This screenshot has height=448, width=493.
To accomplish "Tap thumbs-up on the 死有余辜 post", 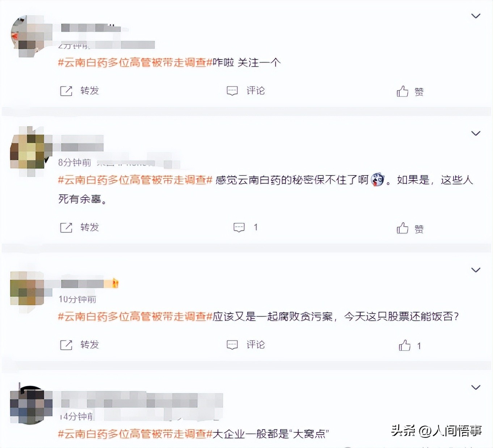I will pos(403,228).
